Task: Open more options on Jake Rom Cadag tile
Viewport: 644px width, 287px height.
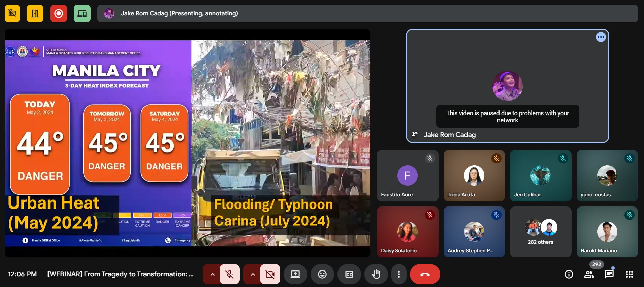Action: pyautogui.click(x=601, y=37)
